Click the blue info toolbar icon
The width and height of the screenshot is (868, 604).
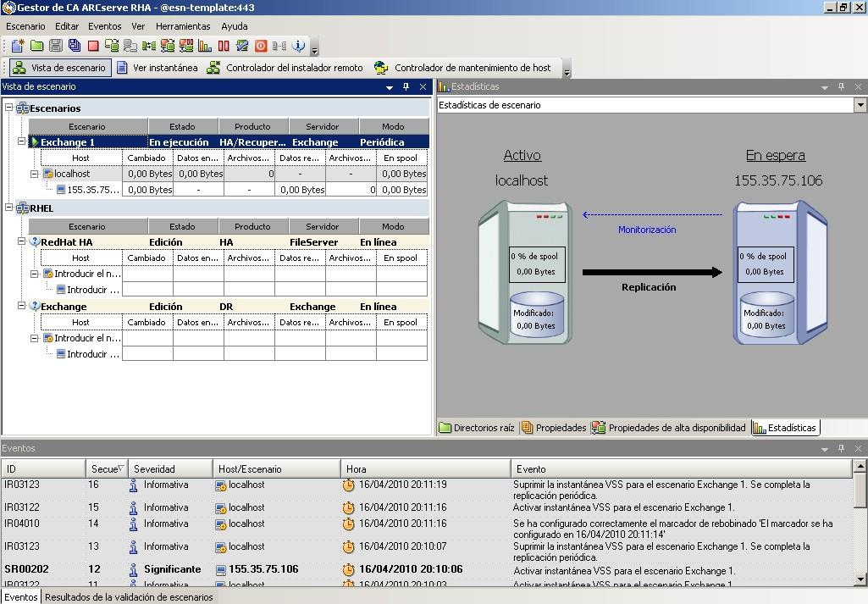[298, 46]
